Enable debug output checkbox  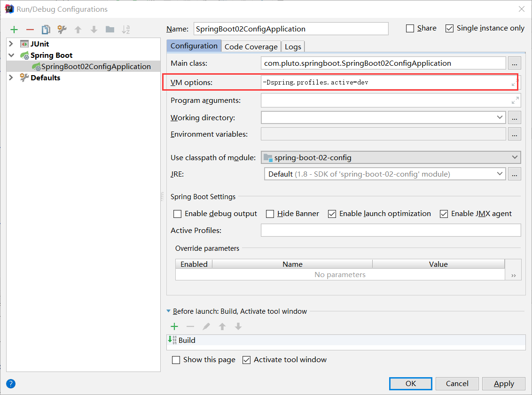[x=177, y=214]
